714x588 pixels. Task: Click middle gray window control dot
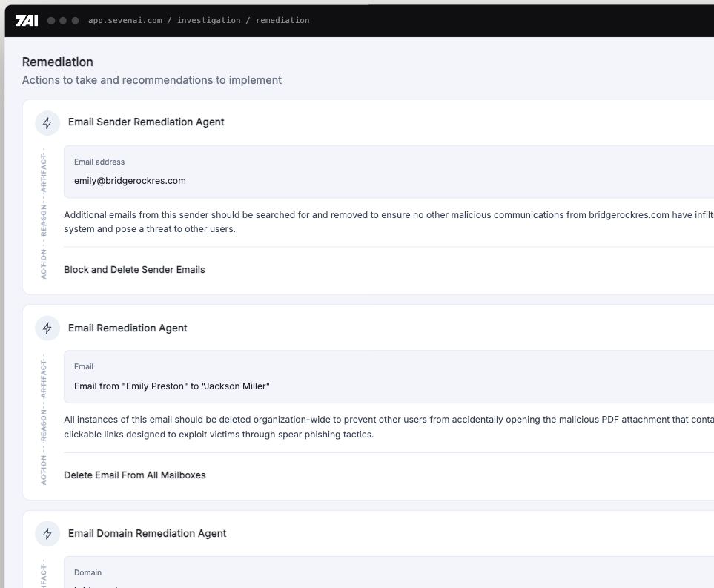coord(63,21)
